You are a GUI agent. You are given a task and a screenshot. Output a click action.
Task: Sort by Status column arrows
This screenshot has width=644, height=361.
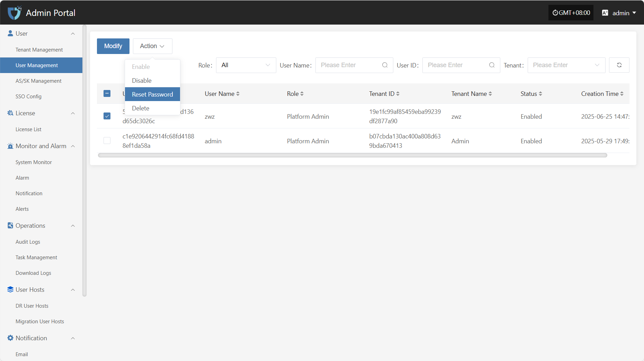[540, 94]
